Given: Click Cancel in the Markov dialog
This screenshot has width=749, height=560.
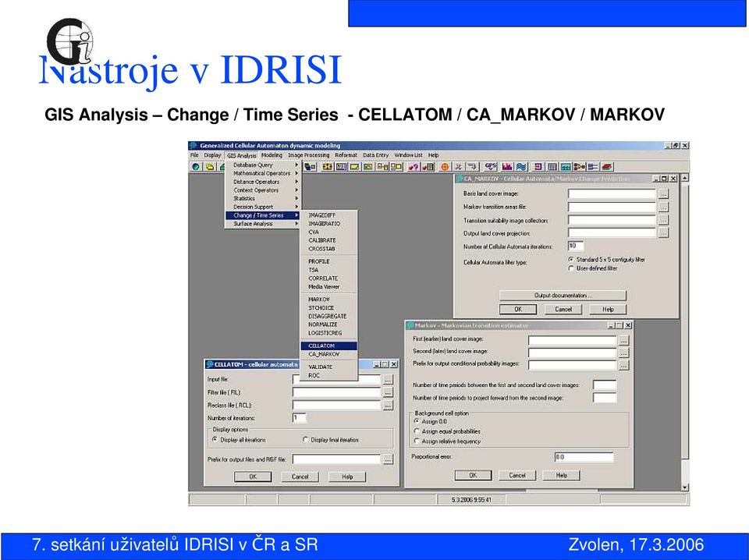Looking at the screenshot, I should click(517, 476).
